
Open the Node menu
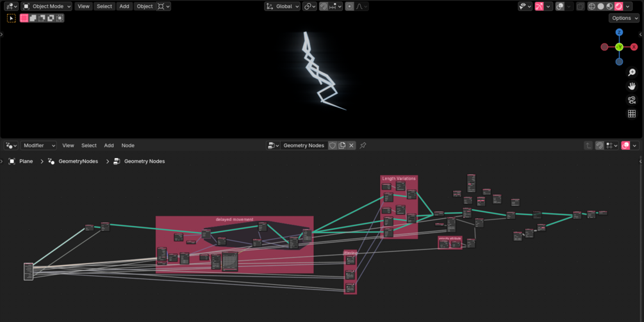(x=128, y=145)
